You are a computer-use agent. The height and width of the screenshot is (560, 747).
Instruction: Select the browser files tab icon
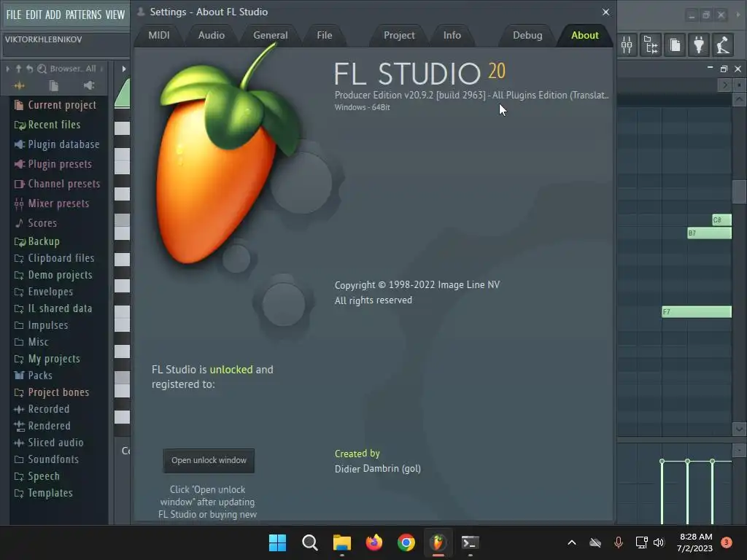(x=53, y=86)
